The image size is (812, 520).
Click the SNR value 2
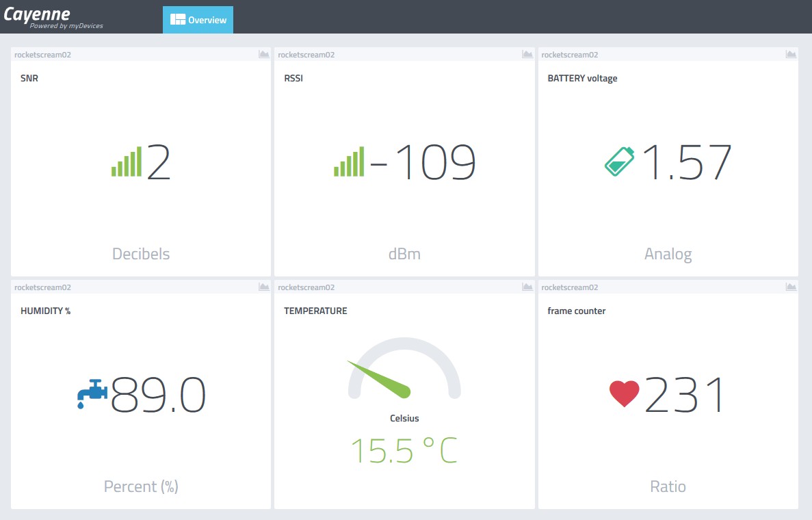point(159,162)
